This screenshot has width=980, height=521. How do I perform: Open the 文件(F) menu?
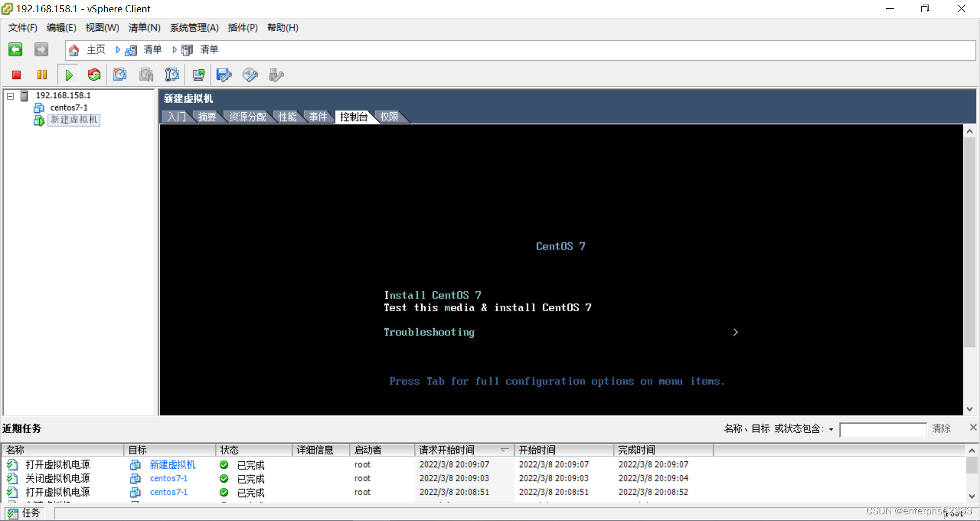22,28
